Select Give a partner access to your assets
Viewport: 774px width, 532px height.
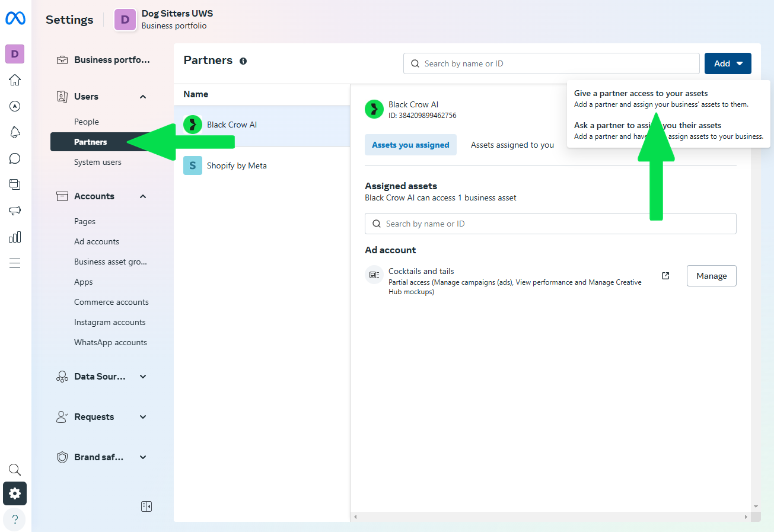click(x=641, y=94)
